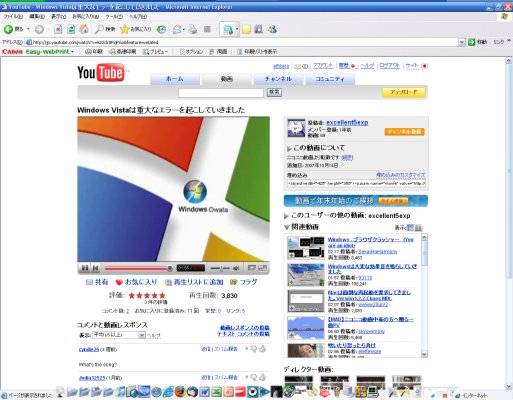This screenshot has width=513, height=400.
Task: Click the IE Back button
Action: [x=13, y=29]
